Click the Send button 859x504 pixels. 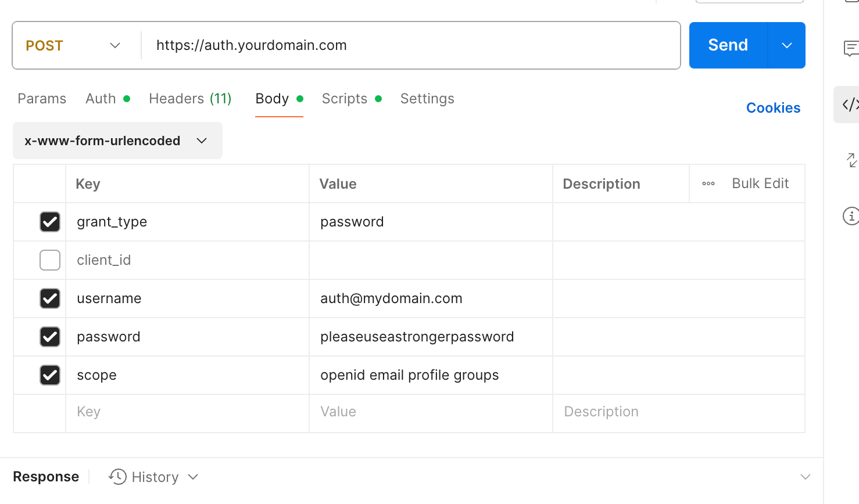[x=728, y=45]
